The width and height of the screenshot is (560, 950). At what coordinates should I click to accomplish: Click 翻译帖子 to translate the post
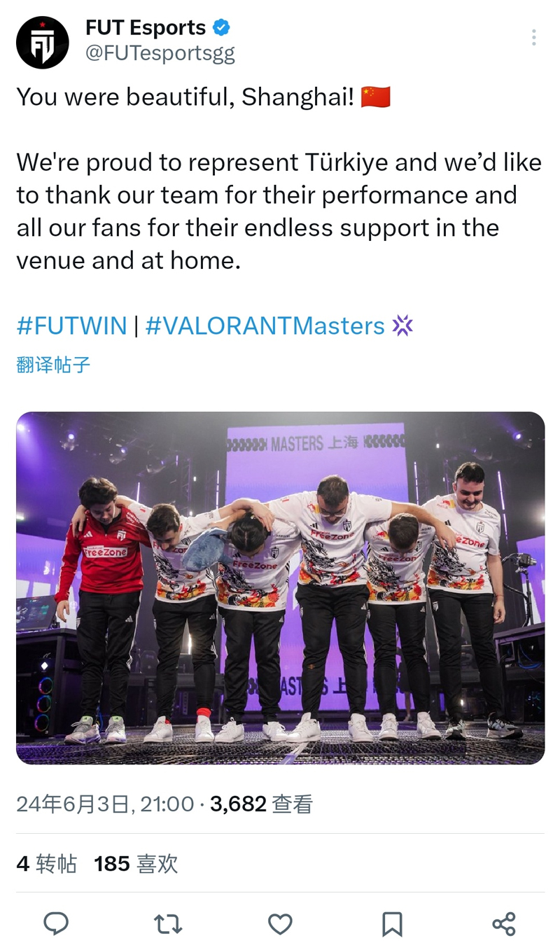coord(53,365)
